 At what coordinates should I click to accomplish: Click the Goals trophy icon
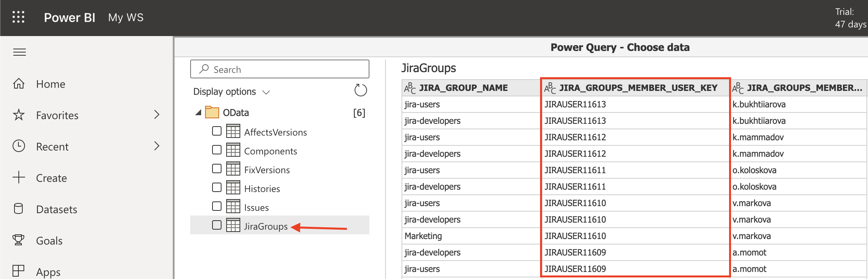(19, 240)
